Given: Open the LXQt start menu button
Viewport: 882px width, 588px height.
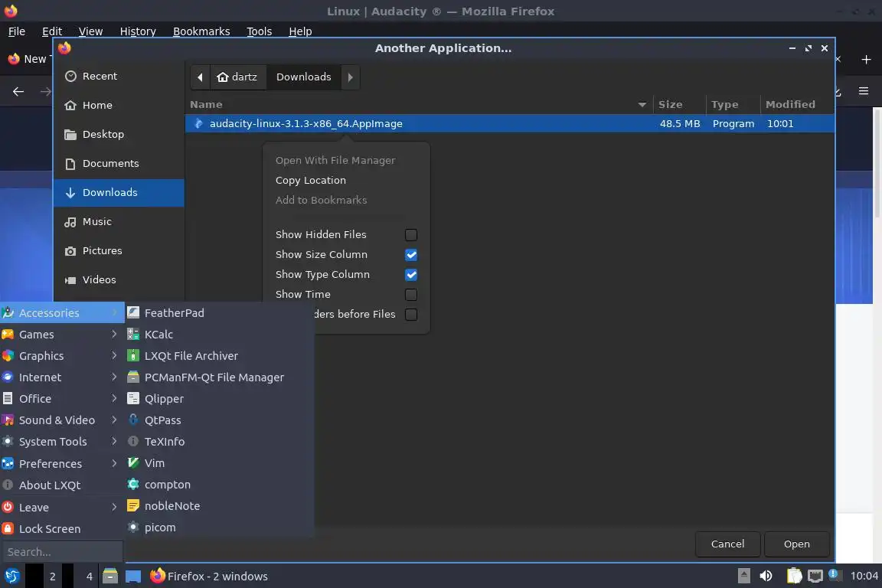Looking at the screenshot, I should (x=11, y=576).
